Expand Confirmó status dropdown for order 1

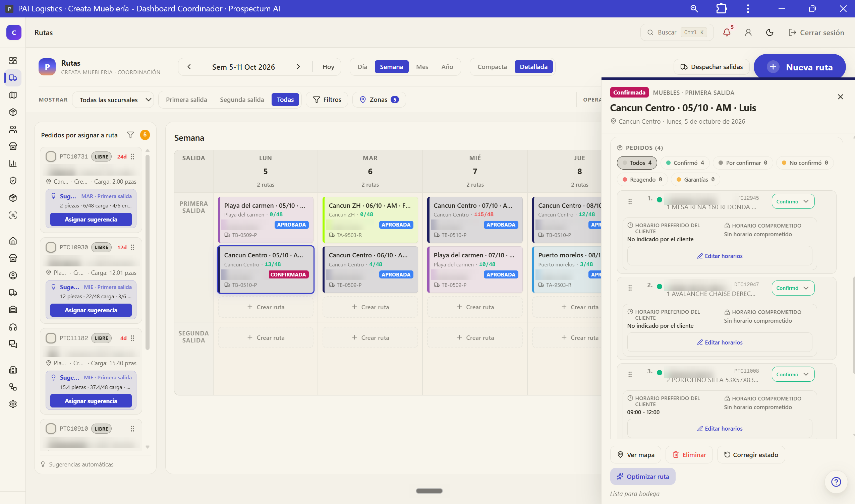click(793, 201)
